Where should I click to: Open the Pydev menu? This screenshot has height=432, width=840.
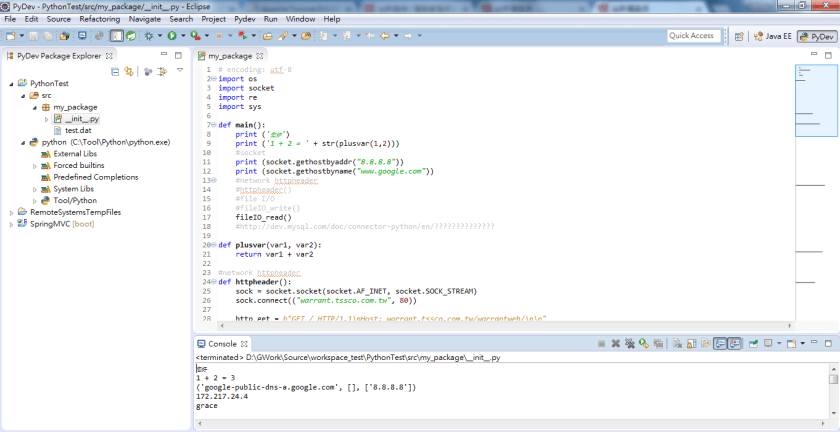point(244,19)
